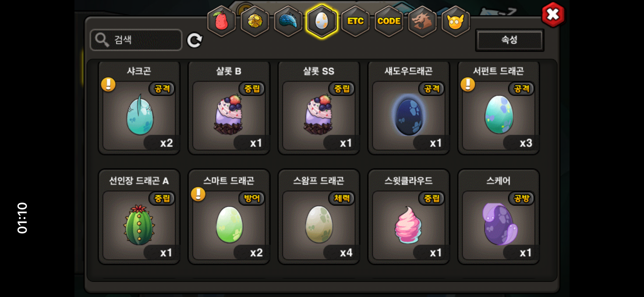Close the inventory with the red X

coord(553,15)
